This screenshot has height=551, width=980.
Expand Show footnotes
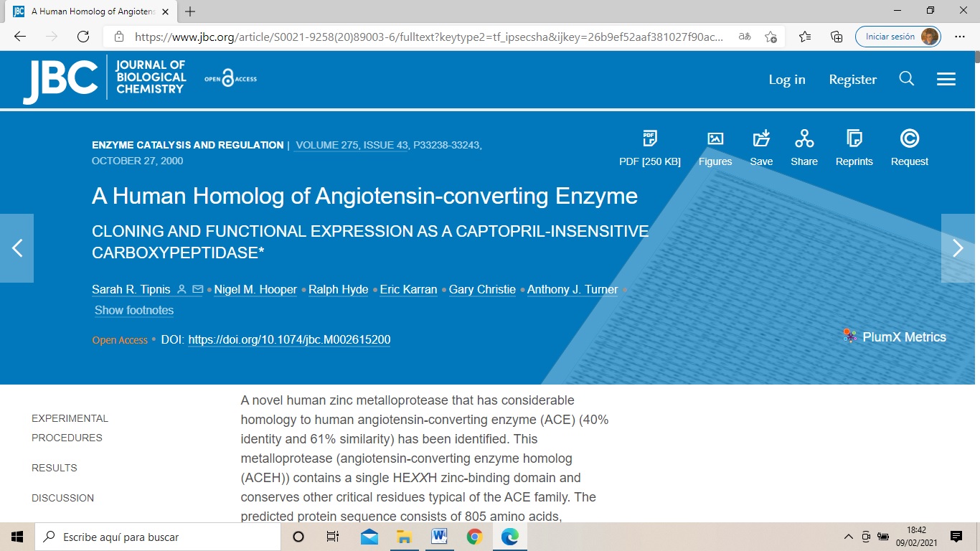tap(134, 310)
